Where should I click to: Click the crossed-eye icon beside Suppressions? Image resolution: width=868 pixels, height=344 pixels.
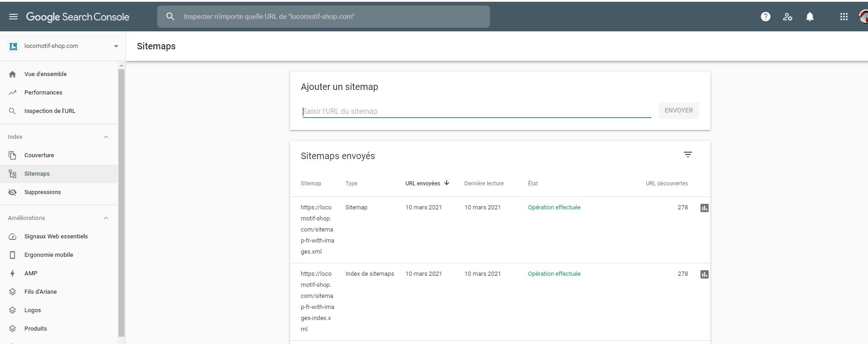tap(12, 192)
